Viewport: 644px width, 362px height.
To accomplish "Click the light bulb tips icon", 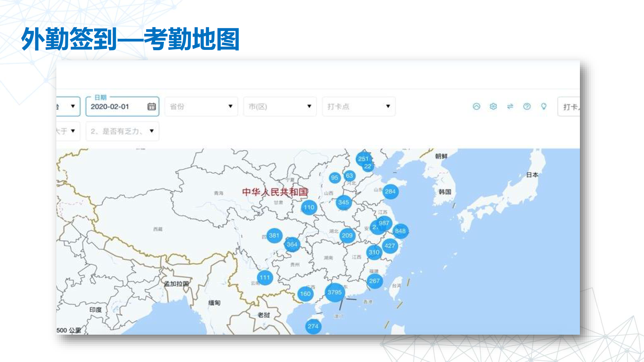I will click(x=544, y=107).
